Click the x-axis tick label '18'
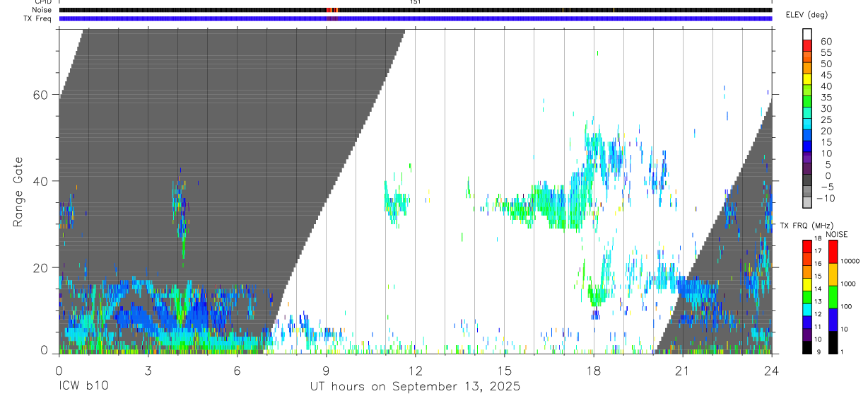Screen dimensions: 868x401 pyautogui.click(x=593, y=370)
